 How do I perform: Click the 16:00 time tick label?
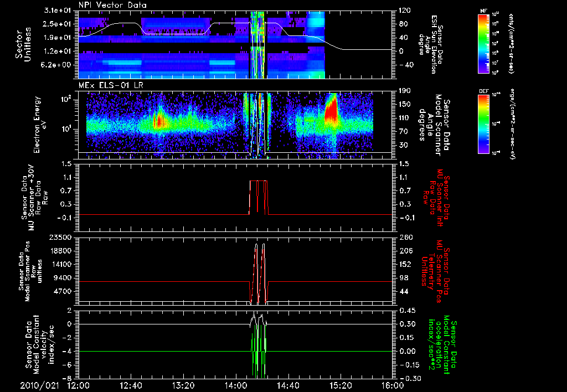coord(393,385)
